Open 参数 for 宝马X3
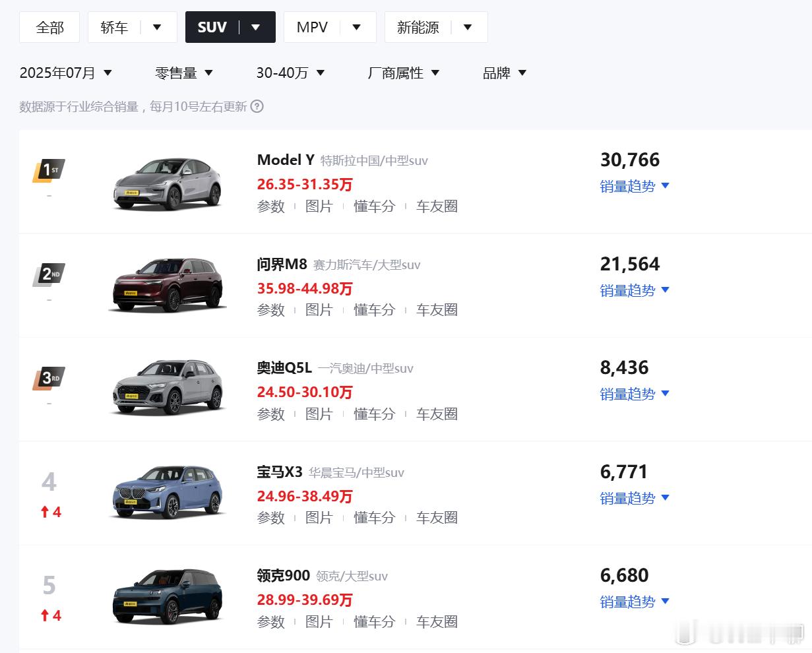This screenshot has height=653, width=812. pos(270,518)
